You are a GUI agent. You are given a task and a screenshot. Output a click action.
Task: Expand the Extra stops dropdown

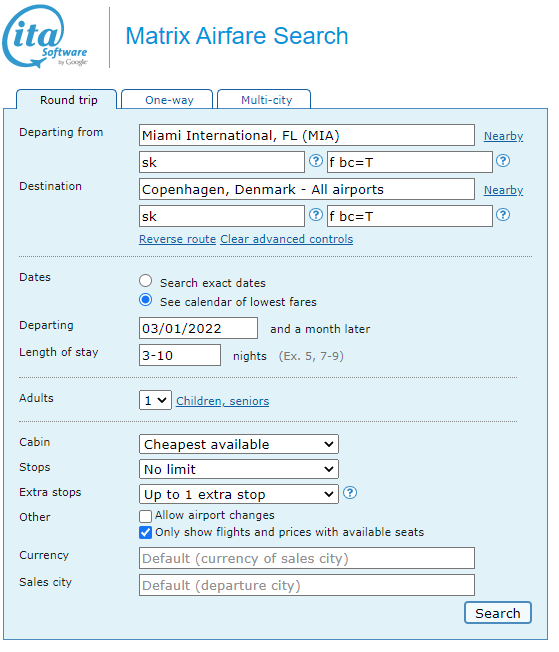coord(239,494)
